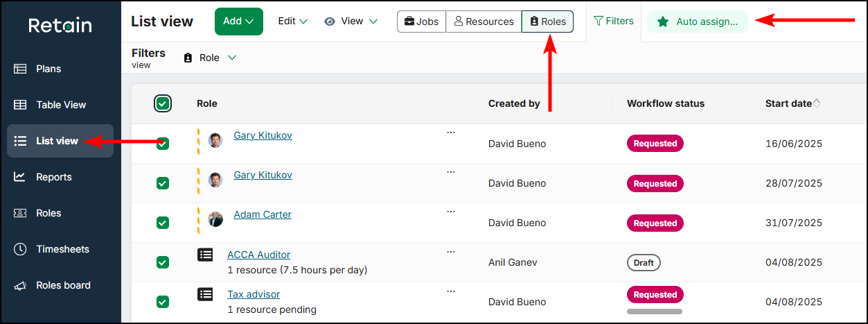
Task: Click the star icon in Auto assign
Action: pos(663,22)
